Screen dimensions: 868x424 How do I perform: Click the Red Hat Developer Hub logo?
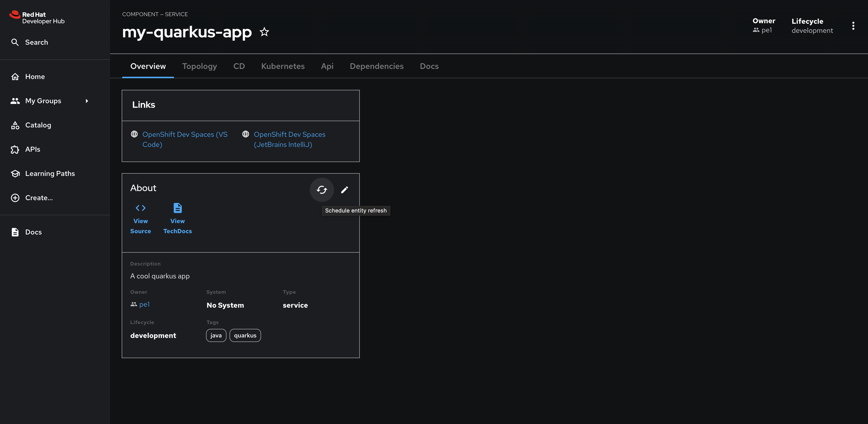(x=37, y=17)
